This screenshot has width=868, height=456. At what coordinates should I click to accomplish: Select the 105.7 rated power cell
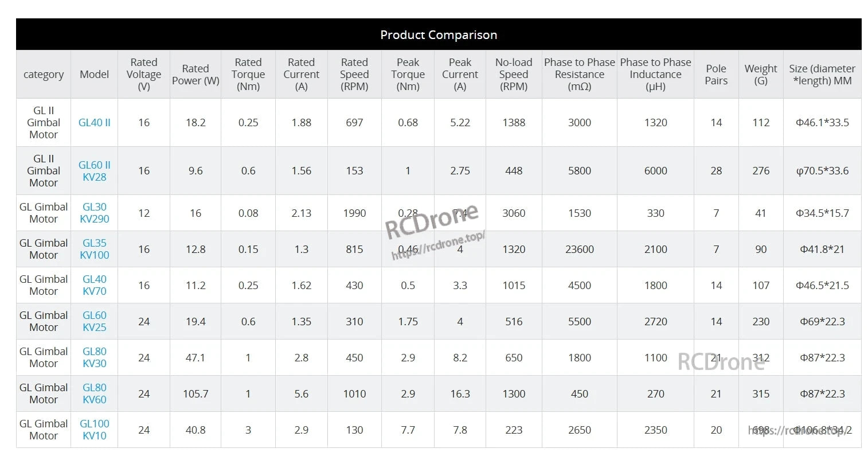coord(196,394)
